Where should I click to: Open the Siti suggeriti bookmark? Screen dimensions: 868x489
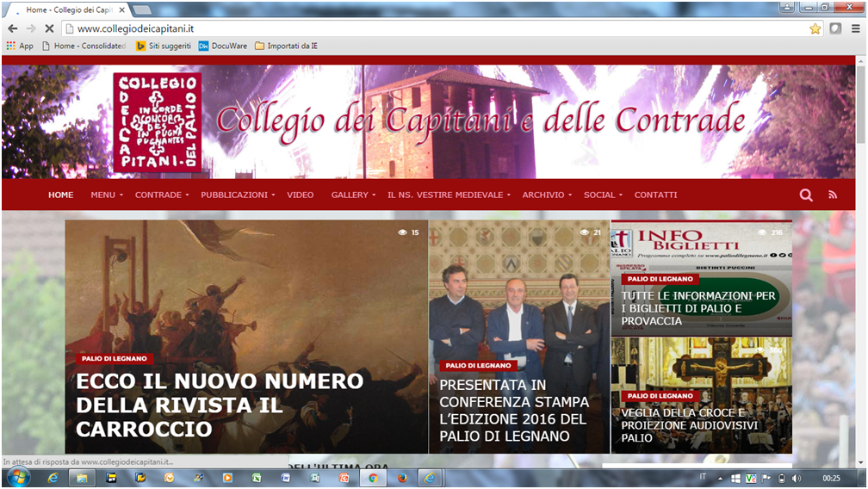(164, 46)
